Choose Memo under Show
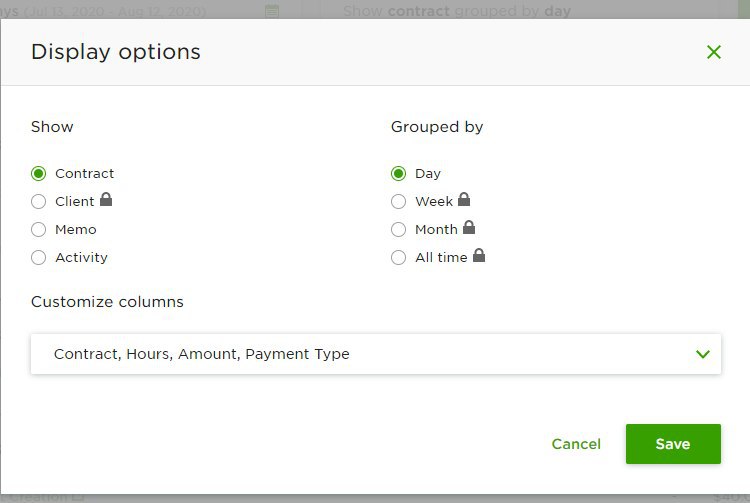The image size is (750, 503). click(39, 230)
